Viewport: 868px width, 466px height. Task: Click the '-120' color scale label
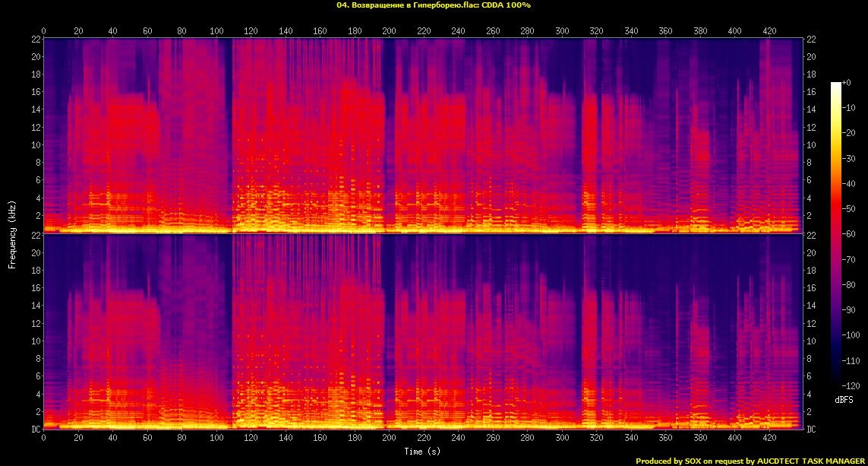coord(851,385)
